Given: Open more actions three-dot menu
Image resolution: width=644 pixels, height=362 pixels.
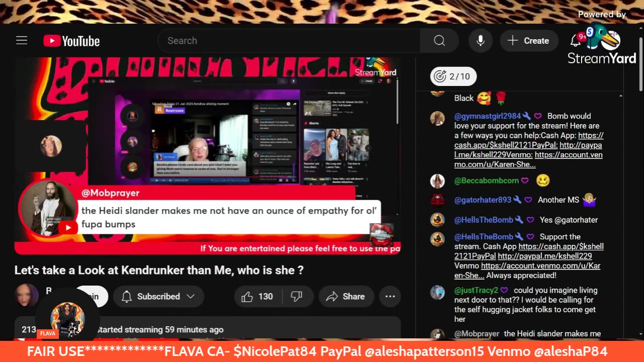Looking at the screenshot, I should [390, 297].
